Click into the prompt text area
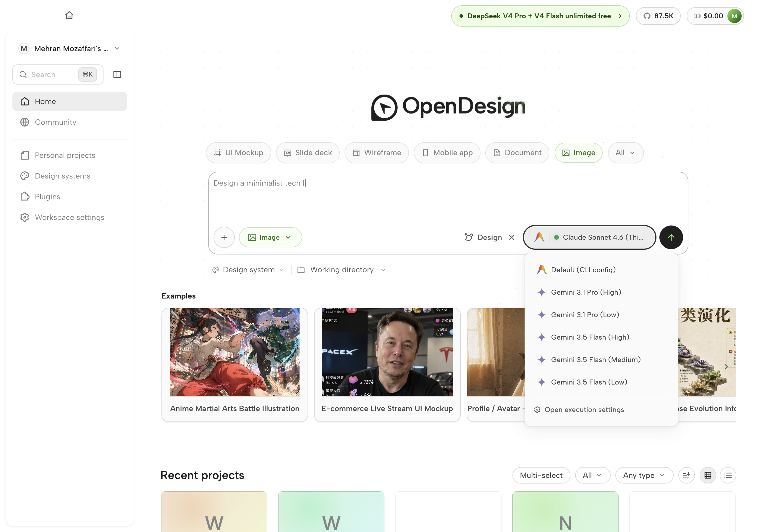Viewport: 757px width, 532px height. tap(448, 198)
